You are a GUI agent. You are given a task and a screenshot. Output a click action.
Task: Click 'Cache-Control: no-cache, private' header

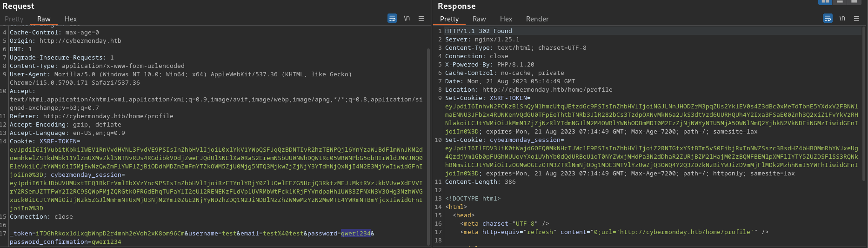tap(505, 73)
